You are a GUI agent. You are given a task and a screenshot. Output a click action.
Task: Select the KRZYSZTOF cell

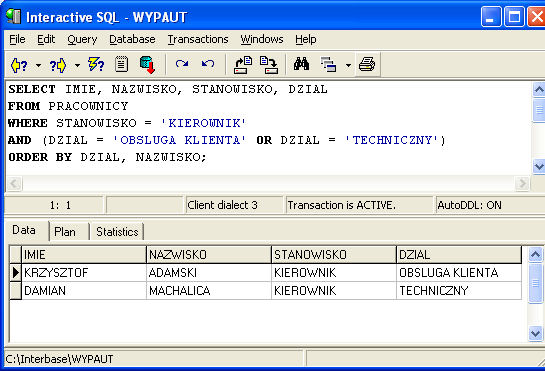pyautogui.click(x=84, y=273)
